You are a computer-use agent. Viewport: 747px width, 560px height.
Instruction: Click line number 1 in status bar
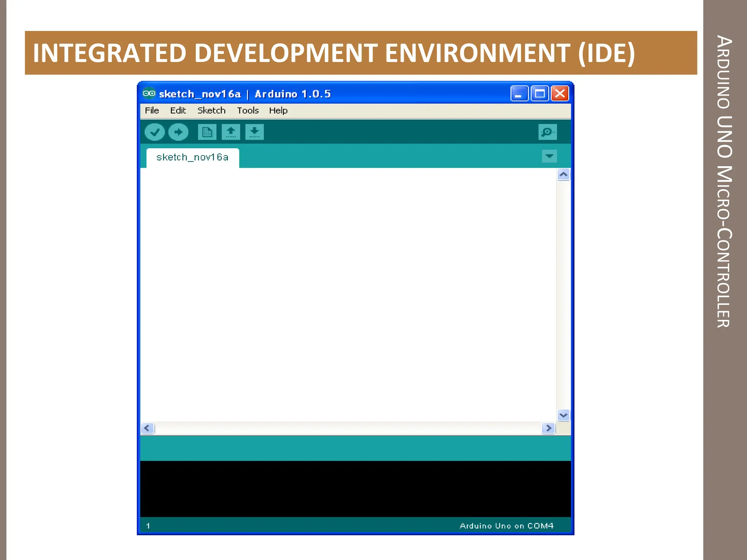tap(148, 526)
